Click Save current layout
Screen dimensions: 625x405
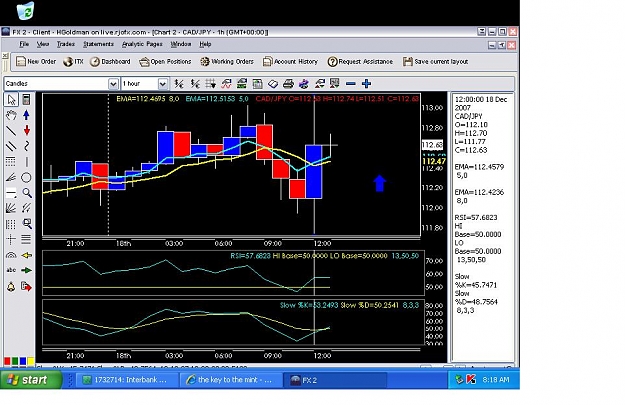435,61
